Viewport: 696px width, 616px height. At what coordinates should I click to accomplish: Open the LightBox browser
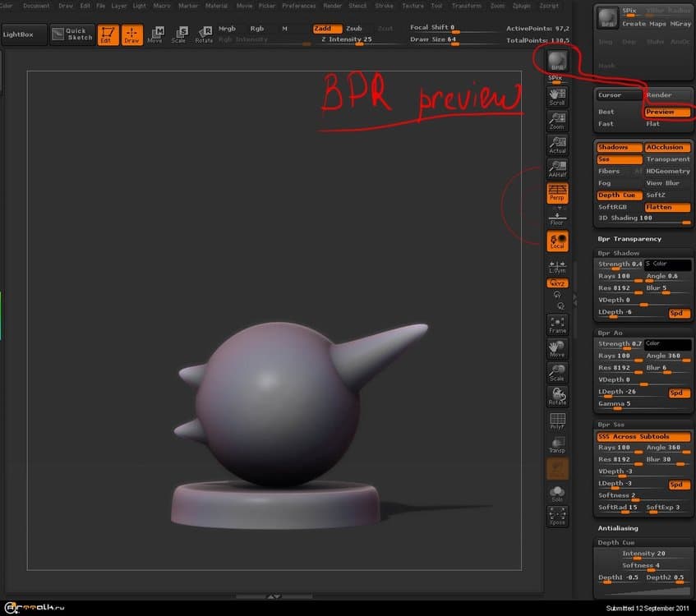click(23, 34)
